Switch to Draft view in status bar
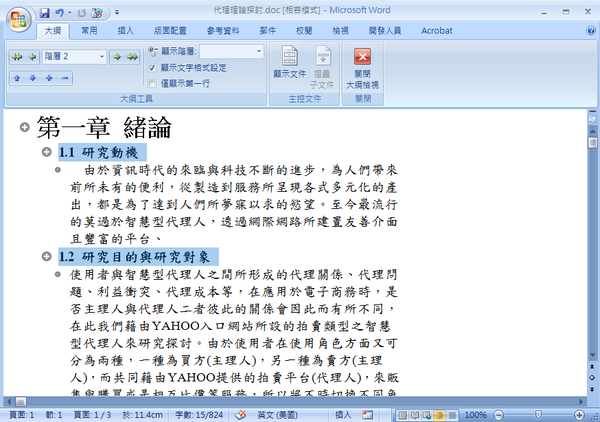The width and height of the screenshot is (600, 422). click(452, 415)
